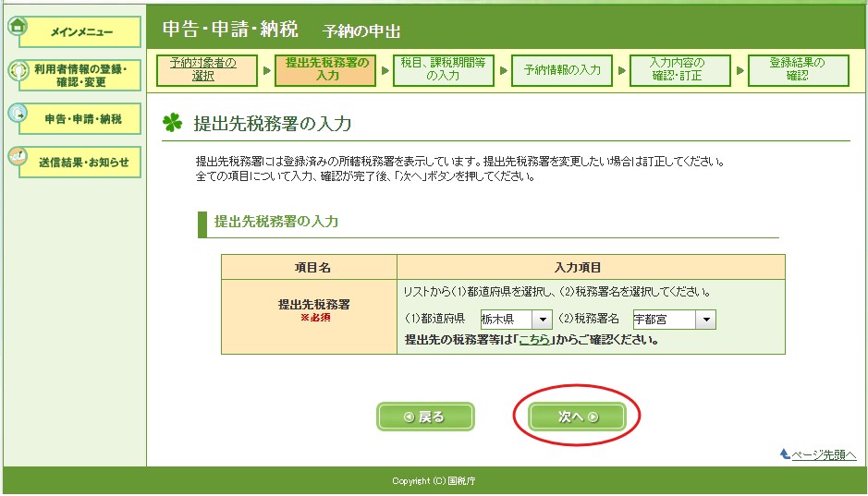Click the Copyright (C) 国税庁 footer text
This screenshot has width=868, height=496.
(x=434, y=481)
